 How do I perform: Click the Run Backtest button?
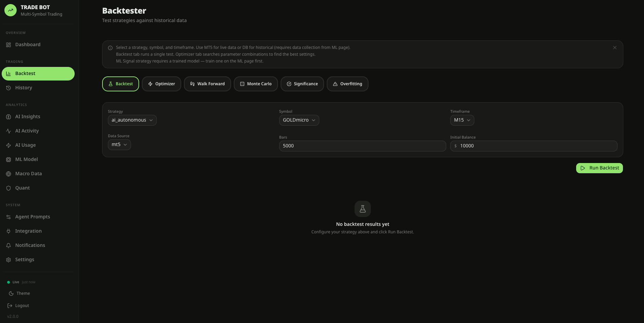click(x=599, y=168)
